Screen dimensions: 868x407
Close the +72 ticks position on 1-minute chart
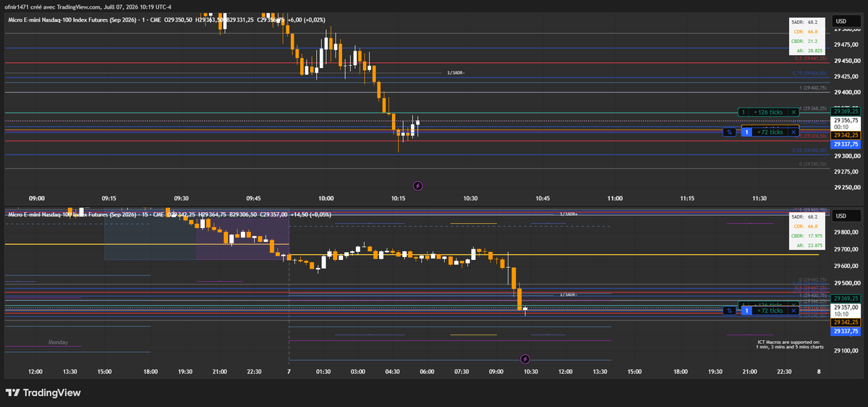[793, 132]
